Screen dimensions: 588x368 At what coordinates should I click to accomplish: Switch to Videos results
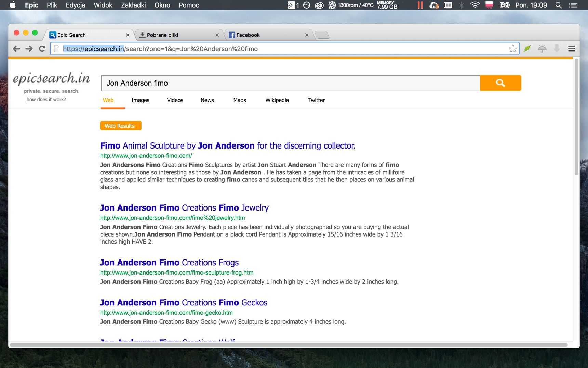point(175,100)
